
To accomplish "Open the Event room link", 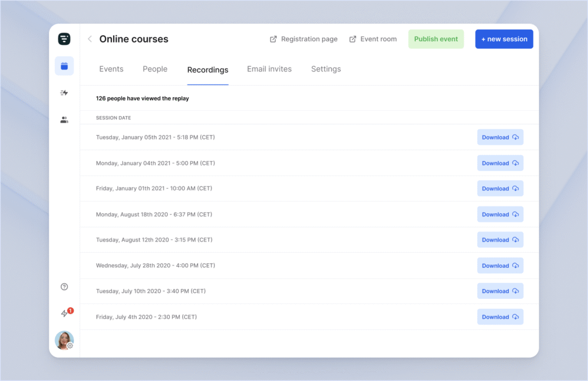I will [x=373, y=39].
